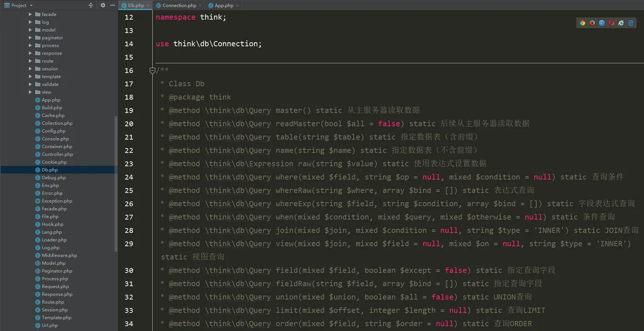Select Request.php in the project tree
644x331 pixels.
tap(52, 286)
